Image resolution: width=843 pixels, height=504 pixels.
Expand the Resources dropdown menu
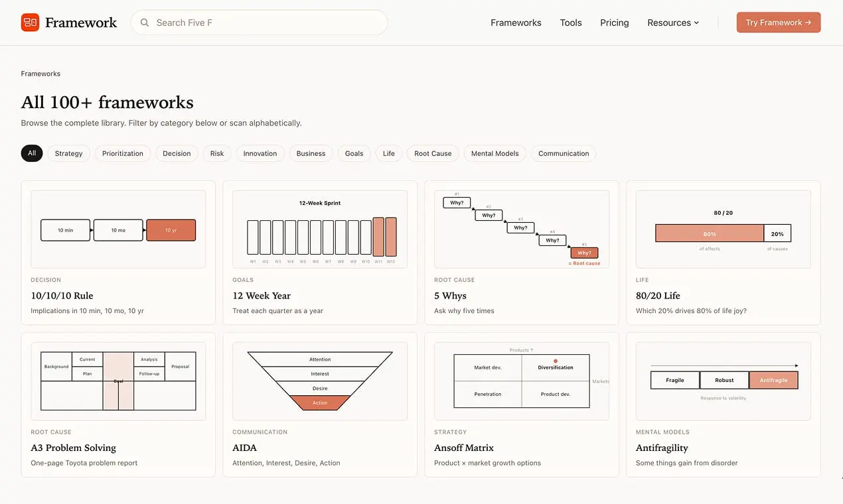673,23
